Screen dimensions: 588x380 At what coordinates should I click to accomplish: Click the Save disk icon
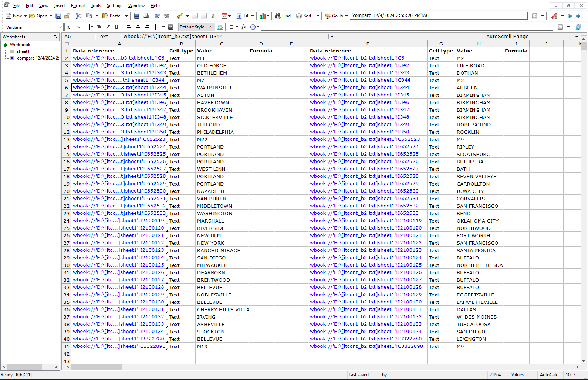pos(58,16)
